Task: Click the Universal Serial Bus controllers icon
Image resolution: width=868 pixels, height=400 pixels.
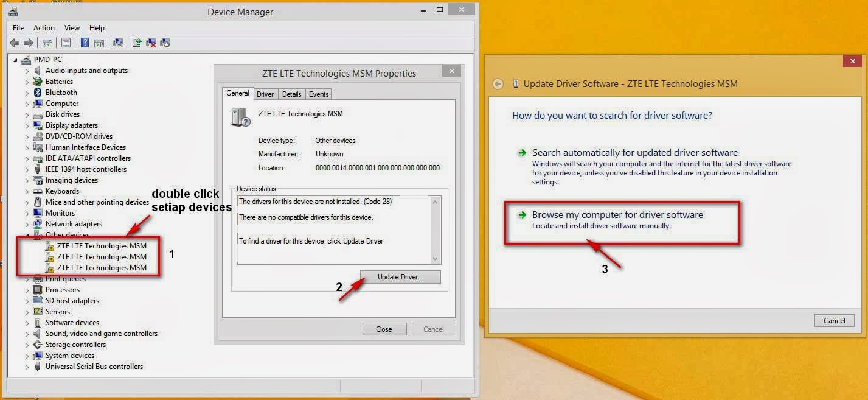Action: [x=38, y=367]
